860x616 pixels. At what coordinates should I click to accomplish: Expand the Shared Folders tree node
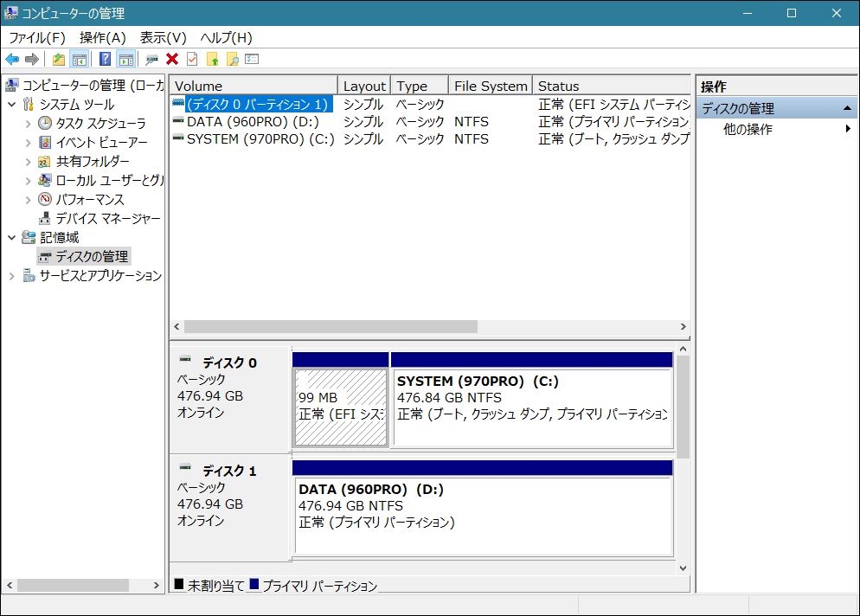coord(28,162)
